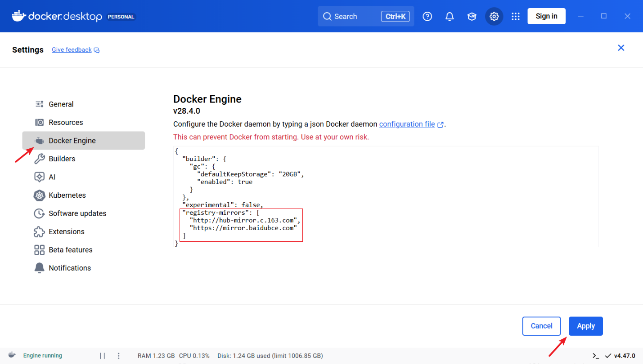The height and width of the screenshot is (364, 643).
Task: Click the Docker Desktop whale logo
Action: tap(19, 16)
